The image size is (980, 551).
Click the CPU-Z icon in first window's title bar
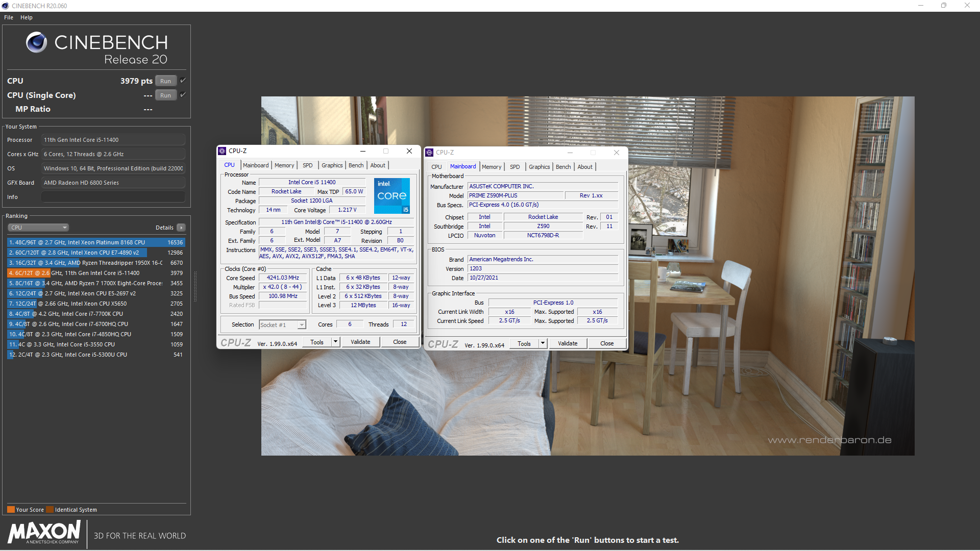tap(222, 151)
